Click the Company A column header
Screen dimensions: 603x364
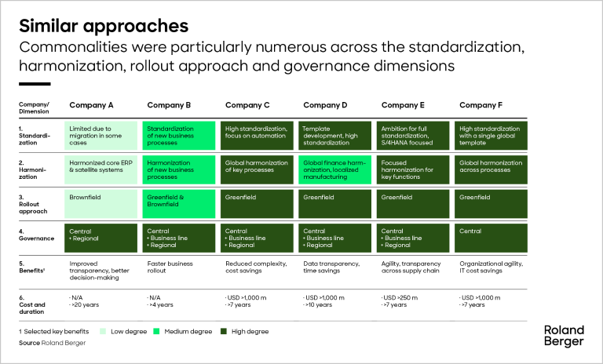click(x=91, y=105)
